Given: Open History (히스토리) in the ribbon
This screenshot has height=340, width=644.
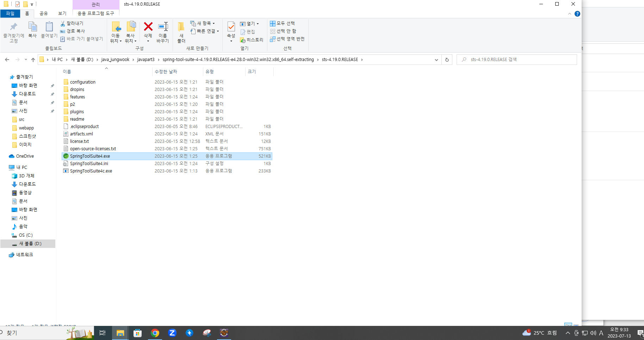Looking at the screenshot, I should coord(252,40).
